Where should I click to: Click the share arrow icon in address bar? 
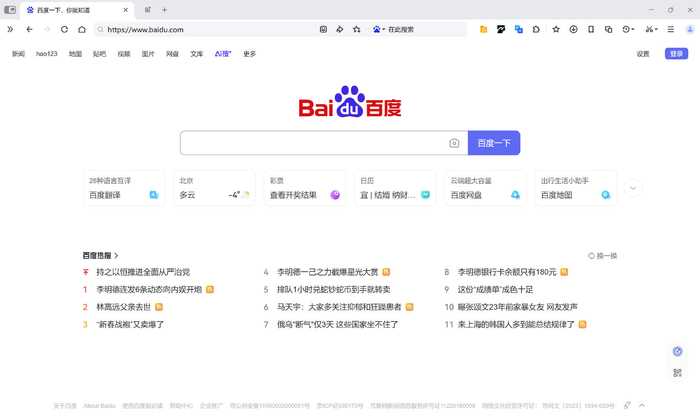(340, 29)
